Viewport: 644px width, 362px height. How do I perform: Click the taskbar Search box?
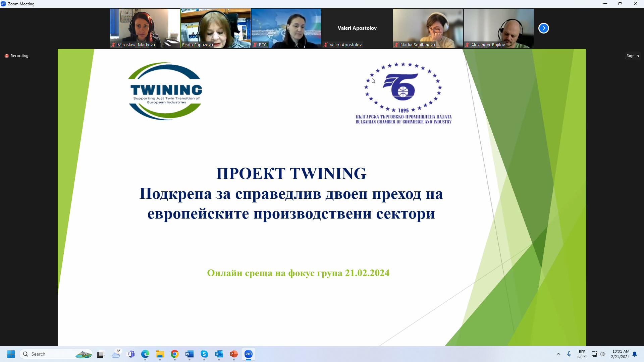(x=56, y=354)
